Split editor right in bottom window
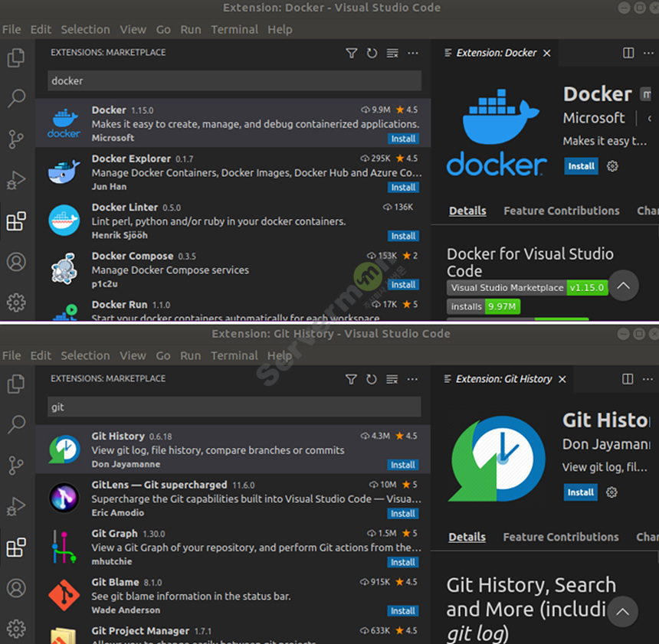This screenshot has height=644, width=659. click(x=628, y=379)
